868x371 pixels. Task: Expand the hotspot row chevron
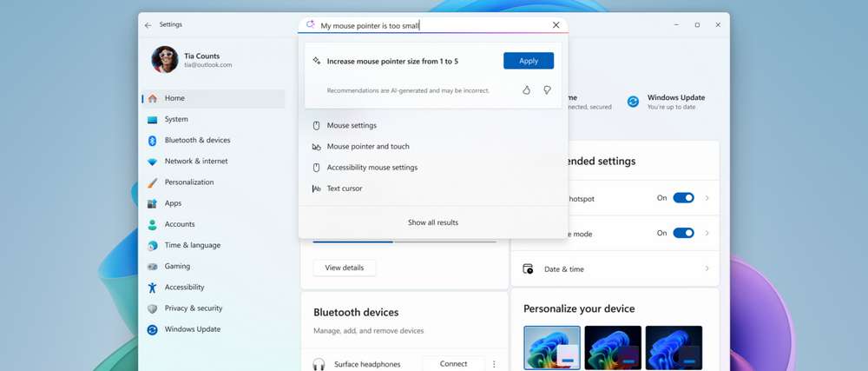click(x=707, y=198)
